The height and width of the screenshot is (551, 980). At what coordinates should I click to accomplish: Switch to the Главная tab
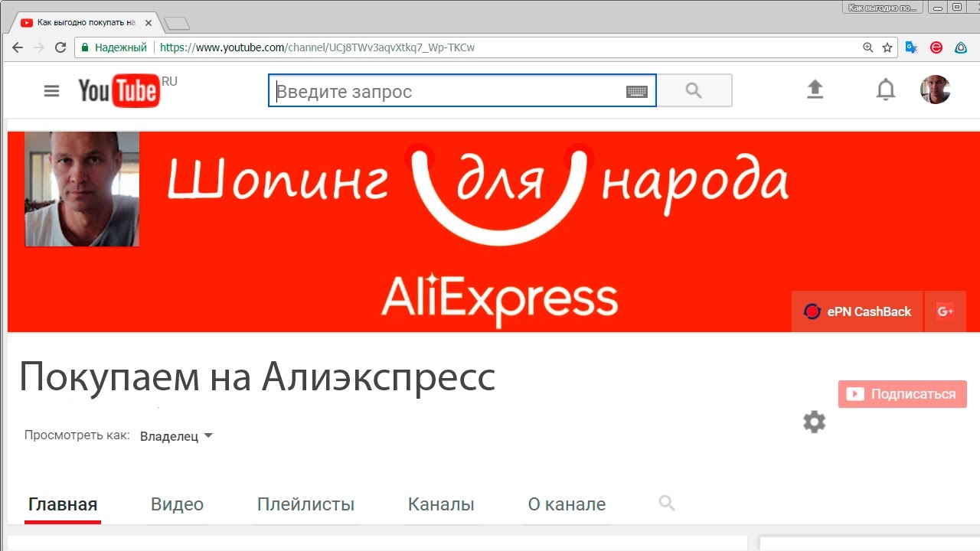pyautogui.click(x=63, y=505)
